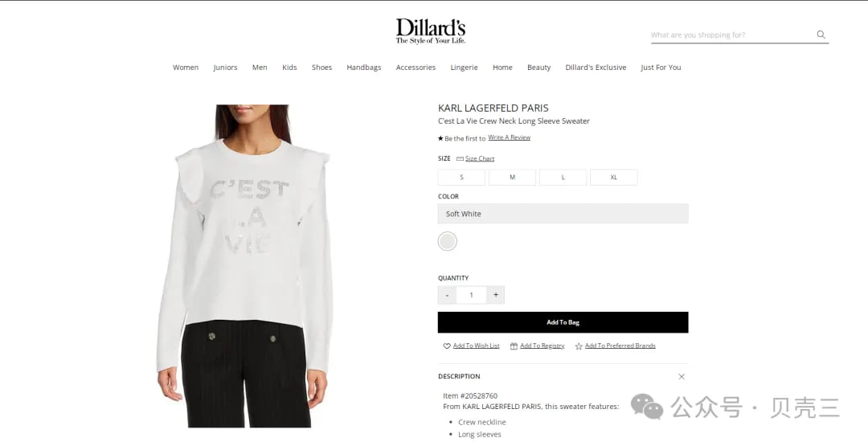Collapse the Description section with X
Viewport: 868px width, 442px height.
click(x=682, y=377)
